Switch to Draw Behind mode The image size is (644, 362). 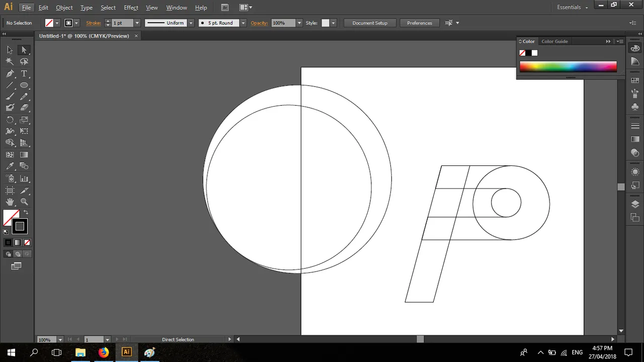[18, 254]
